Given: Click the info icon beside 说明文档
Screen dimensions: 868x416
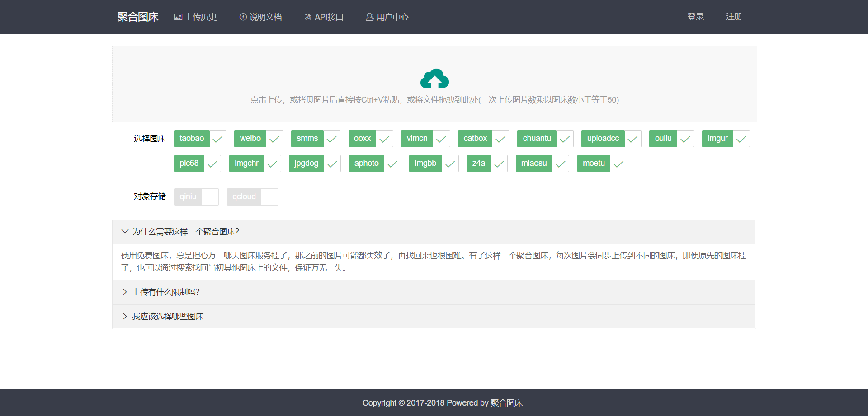Looking at the screenshot, I should tap(243, 17).
